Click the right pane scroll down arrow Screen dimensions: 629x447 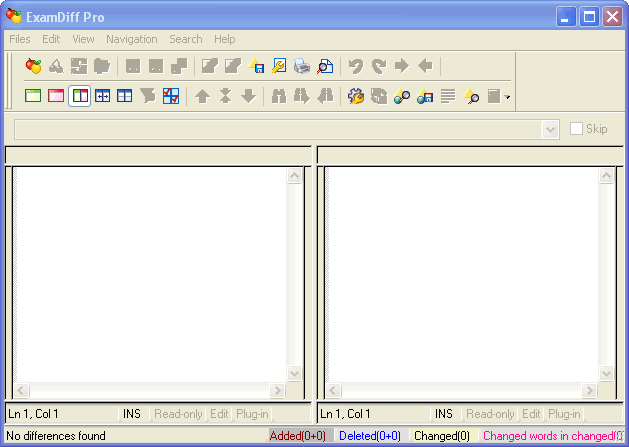click(x=607, y=373)
